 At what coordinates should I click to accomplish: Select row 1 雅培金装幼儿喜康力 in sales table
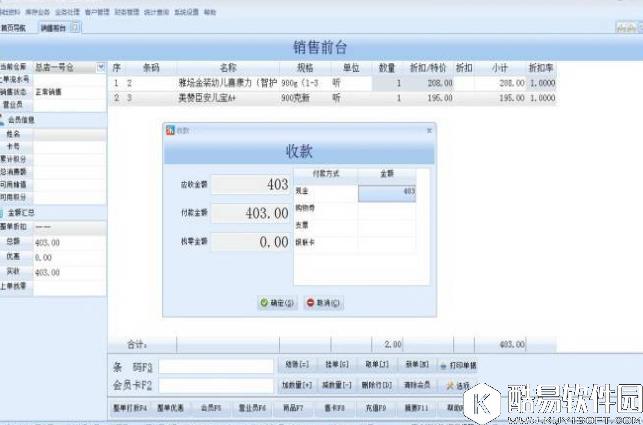tap(333, 83)
